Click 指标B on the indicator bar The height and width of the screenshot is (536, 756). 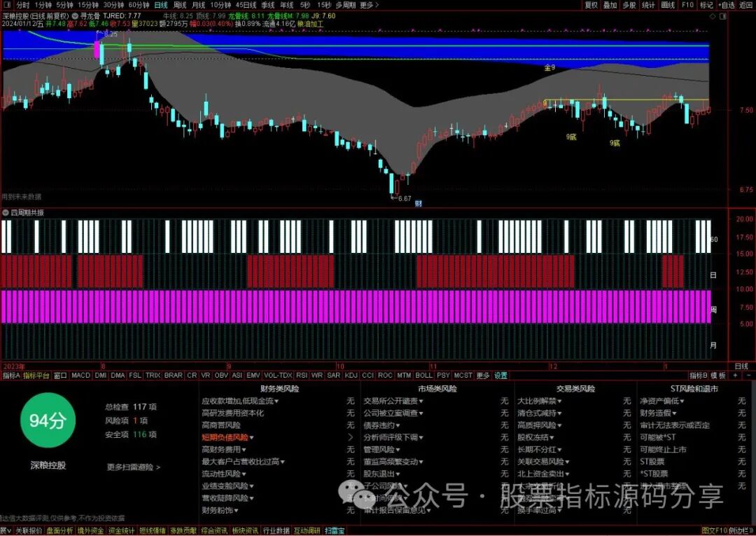[698, 376]
